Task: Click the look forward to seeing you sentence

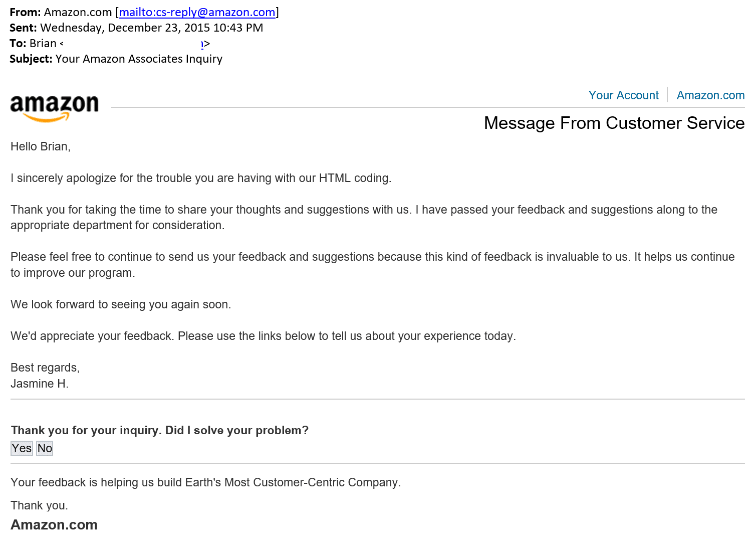Action: pos(121,304)
